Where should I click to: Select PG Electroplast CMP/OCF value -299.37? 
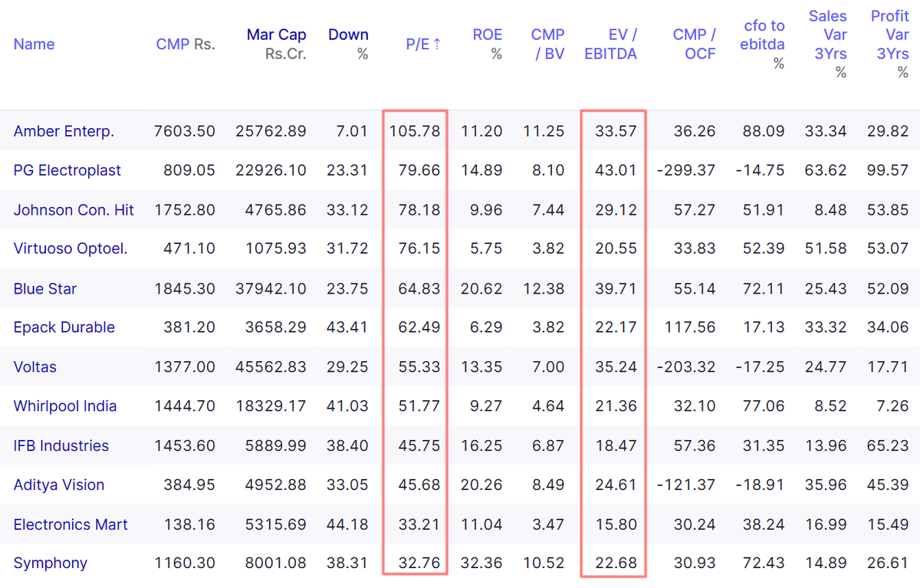(686, 170)
